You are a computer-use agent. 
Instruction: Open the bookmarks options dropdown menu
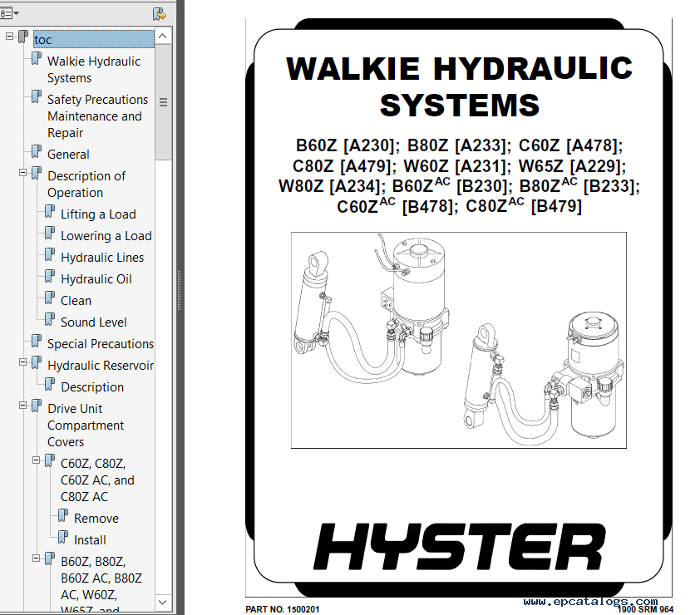click(9, 13)
